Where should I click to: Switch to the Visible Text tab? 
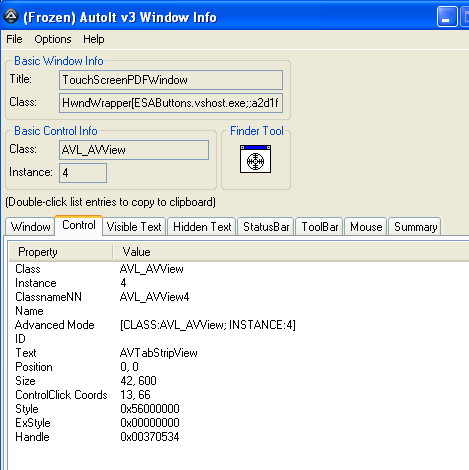click(x=134, y=227)
